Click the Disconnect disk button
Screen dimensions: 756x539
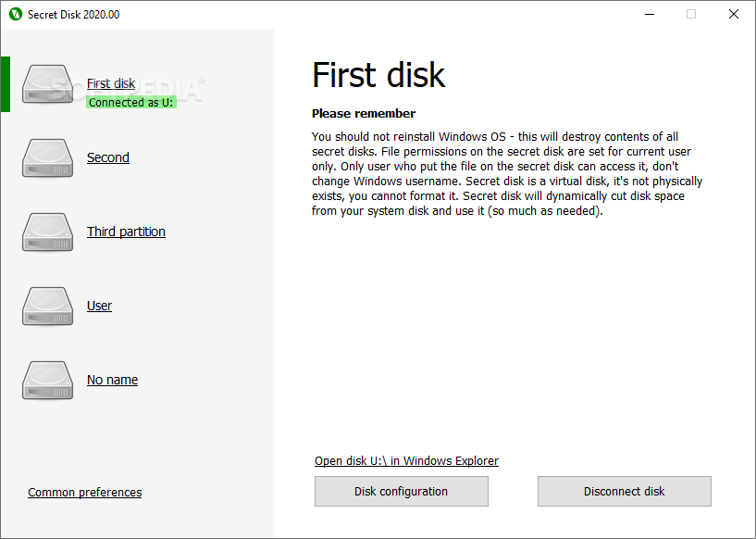625,491
